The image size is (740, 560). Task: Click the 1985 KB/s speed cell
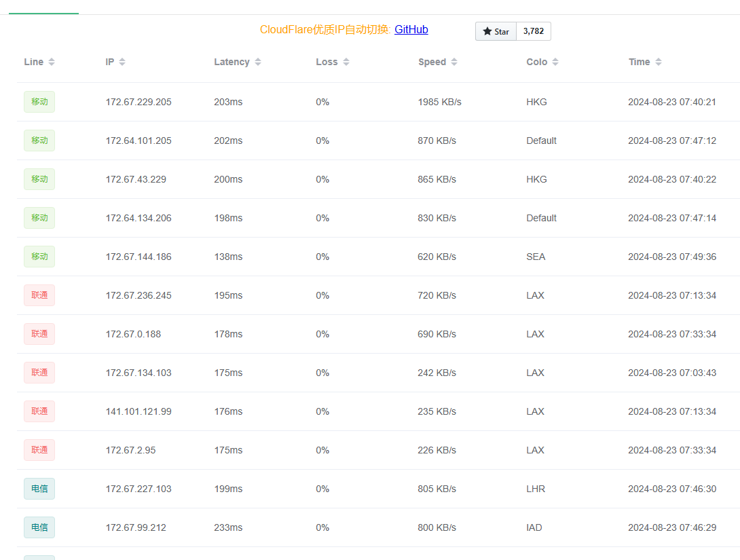(439, 102)
